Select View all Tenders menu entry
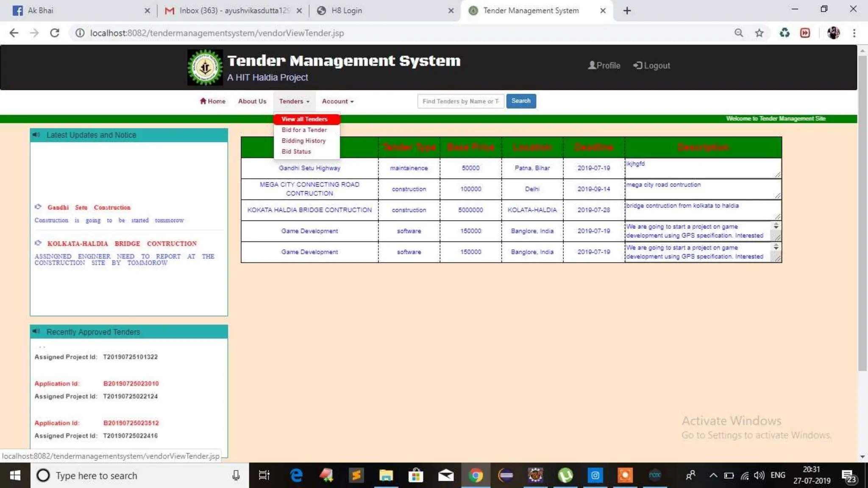 pyautogui.click(x=304, y=119)
